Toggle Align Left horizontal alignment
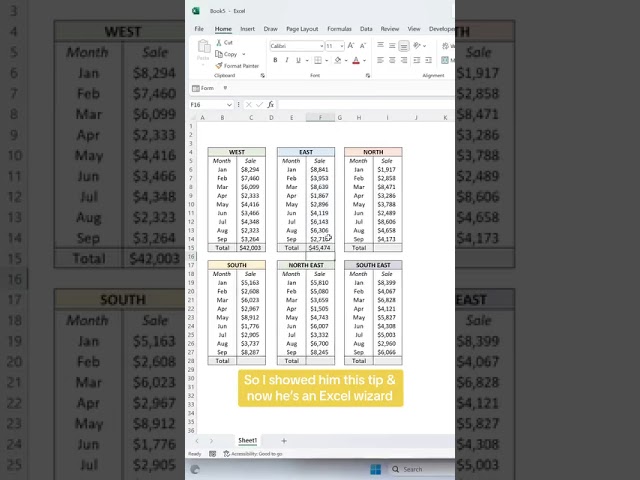Image resolution: width=640 pixels, height=480 pixels. [380, 60]
